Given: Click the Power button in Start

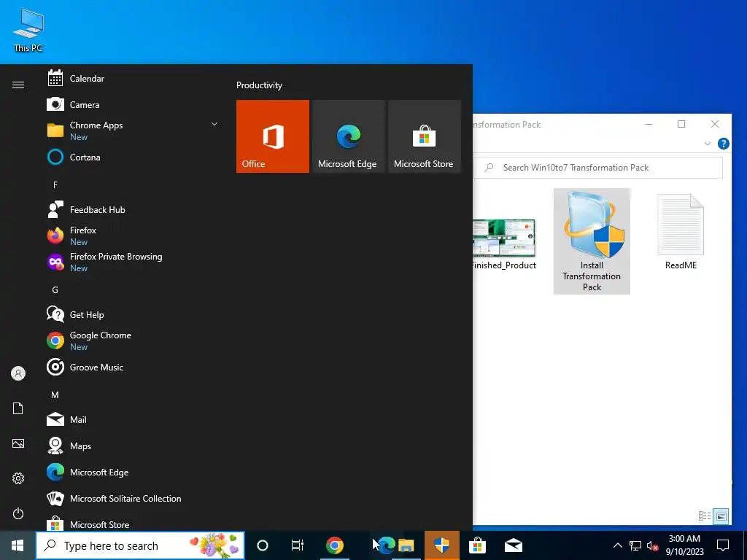Looking at the screenshot, I should (18, 513).
